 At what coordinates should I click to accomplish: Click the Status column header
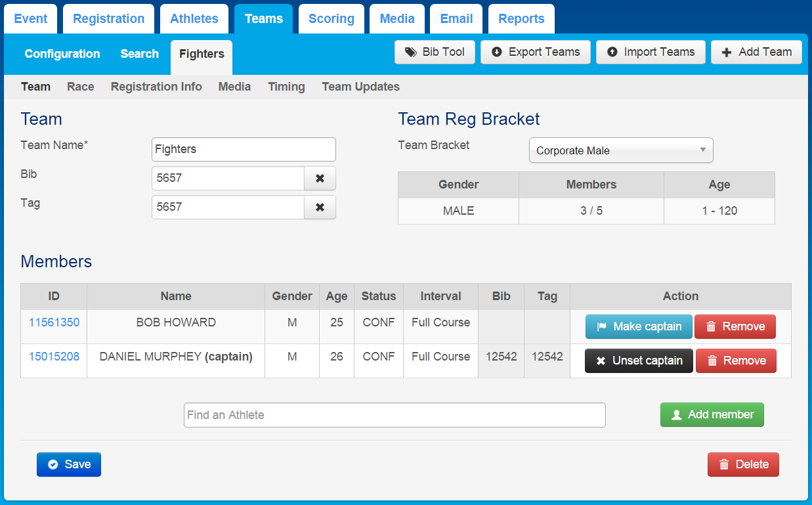pos(379,296)
